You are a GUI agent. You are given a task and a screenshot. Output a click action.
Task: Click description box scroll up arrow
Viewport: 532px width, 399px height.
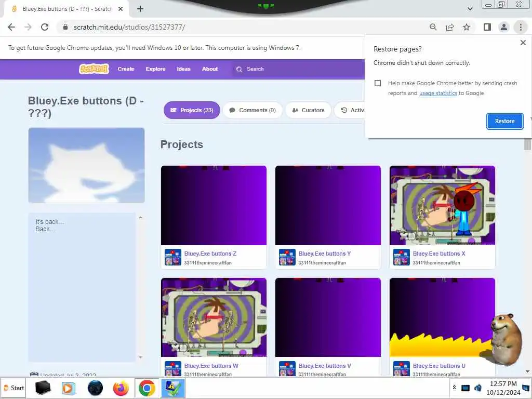[x=140, y=218]
